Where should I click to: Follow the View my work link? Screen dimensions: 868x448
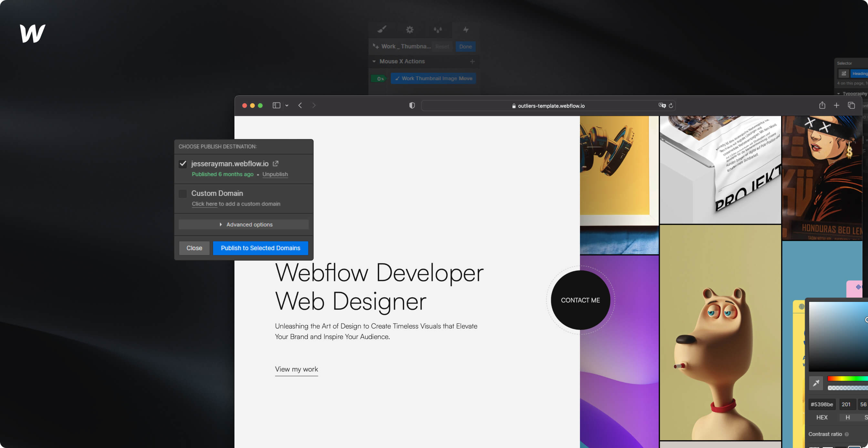[x=296, y=369]
